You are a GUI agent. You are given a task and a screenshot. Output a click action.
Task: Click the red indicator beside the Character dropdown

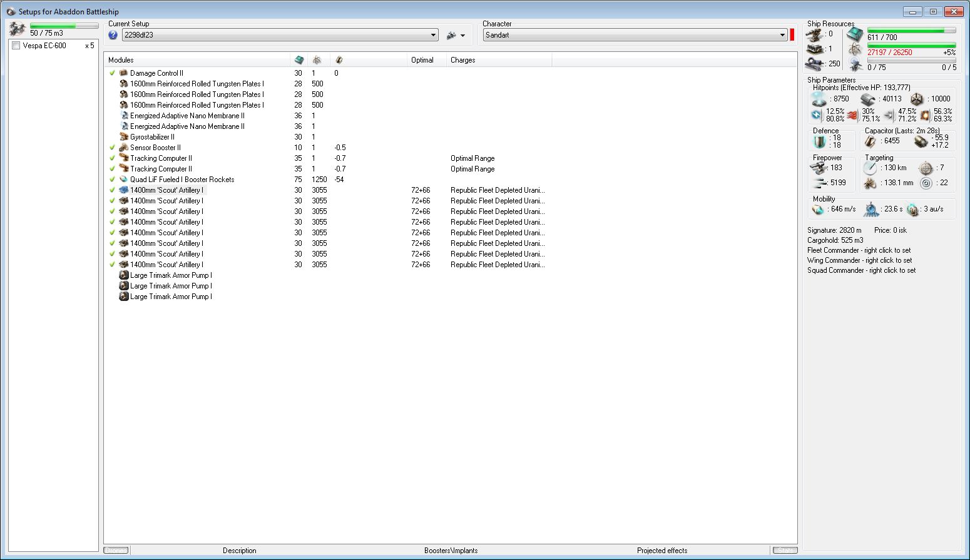point(792,35)
